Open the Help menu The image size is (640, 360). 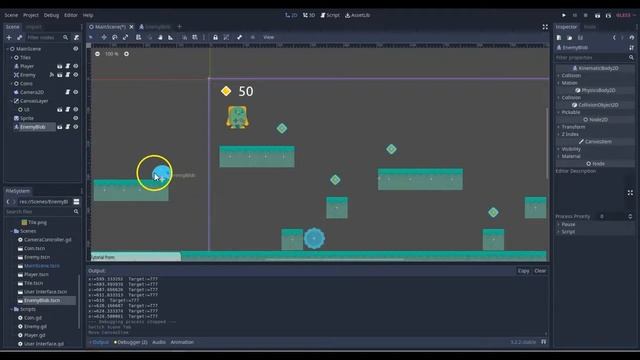(x=88, y=15)
